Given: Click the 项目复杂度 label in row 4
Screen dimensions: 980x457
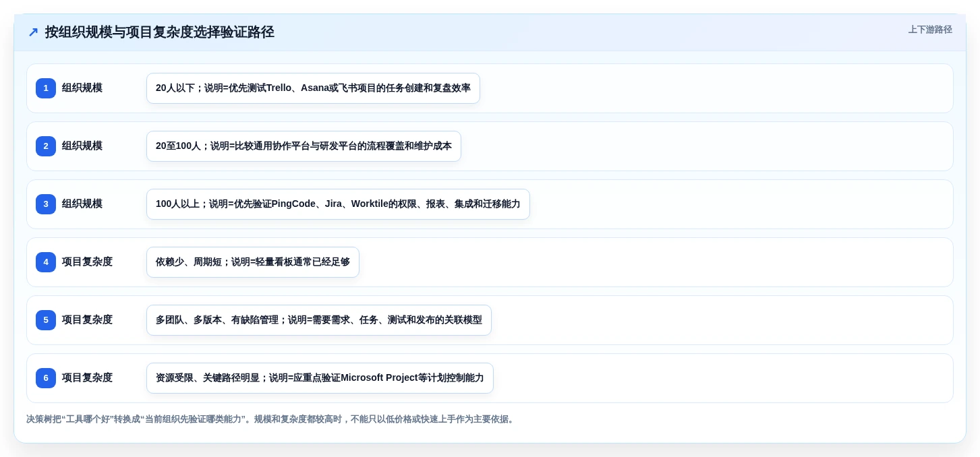Looking at the screenshot, I should tap(87, 262).
